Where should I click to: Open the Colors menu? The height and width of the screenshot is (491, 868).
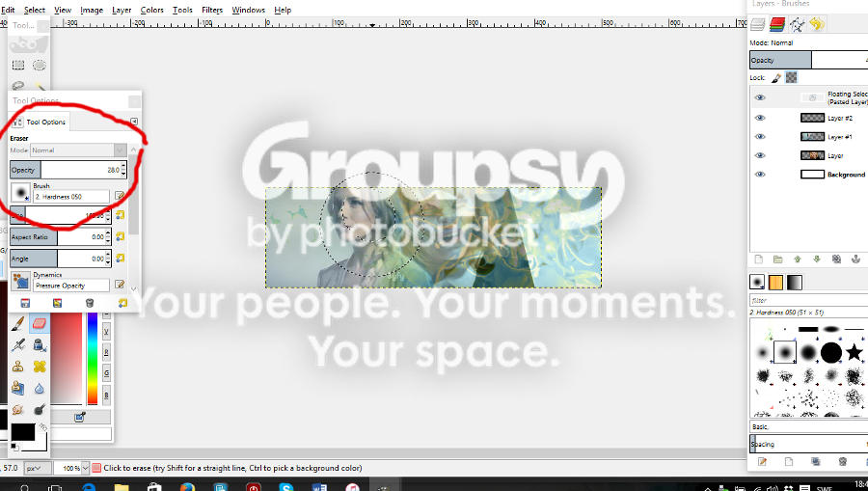coord(151,10)
